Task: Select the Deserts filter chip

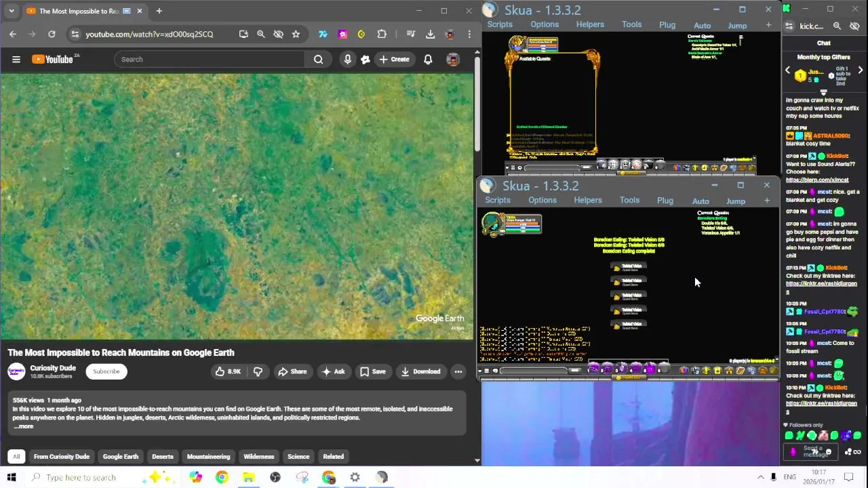Action: point(163,457)
